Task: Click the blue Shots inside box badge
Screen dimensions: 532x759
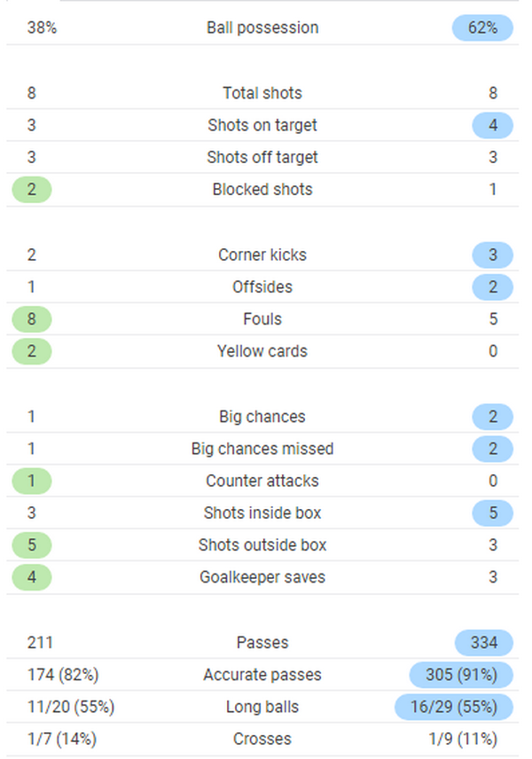Action: tap(493, 513)
